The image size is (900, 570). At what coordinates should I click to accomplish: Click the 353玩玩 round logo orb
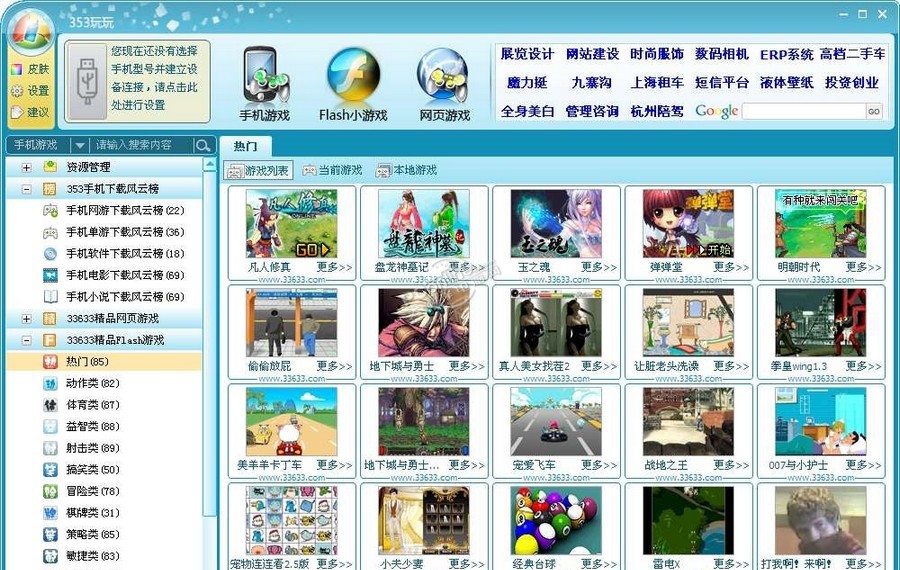pyautogui.click(x=32, y=30)
